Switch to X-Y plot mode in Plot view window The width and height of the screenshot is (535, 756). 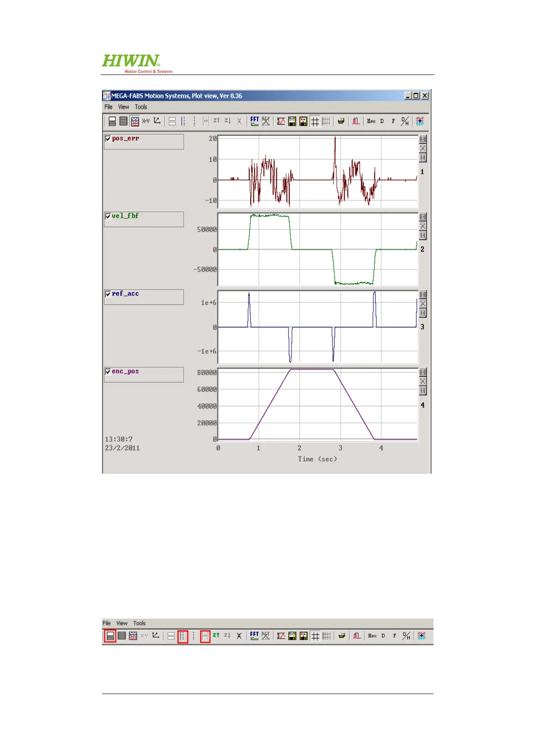[x=146, y=121]
